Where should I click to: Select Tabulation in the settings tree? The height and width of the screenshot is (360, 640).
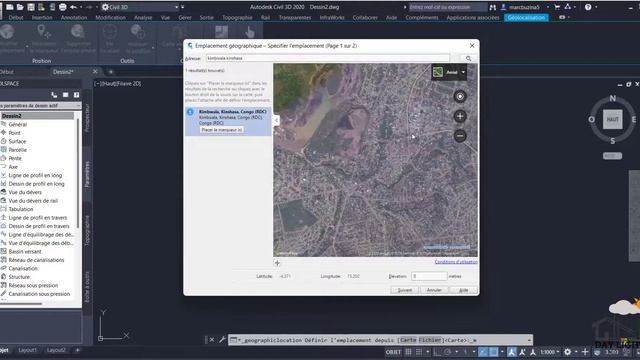click(x=21, y=209)
